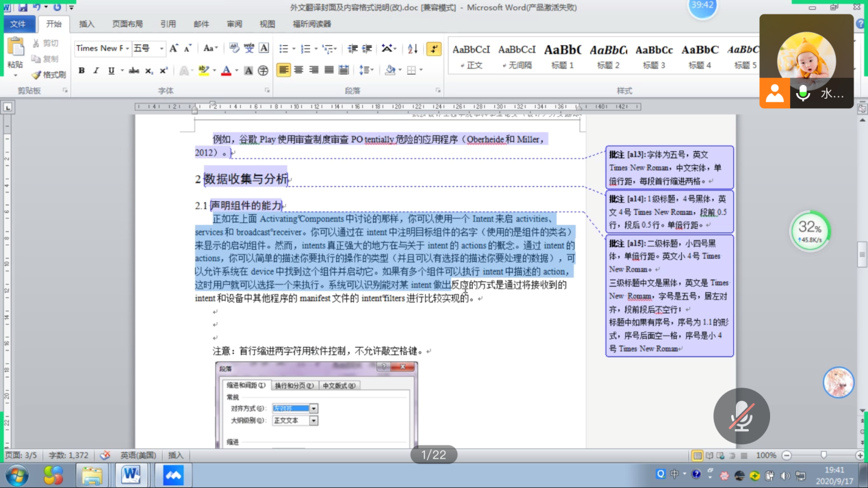The image size is (868, 488).
Task: Open the line spacing dropdown
Action: [366, 70]
